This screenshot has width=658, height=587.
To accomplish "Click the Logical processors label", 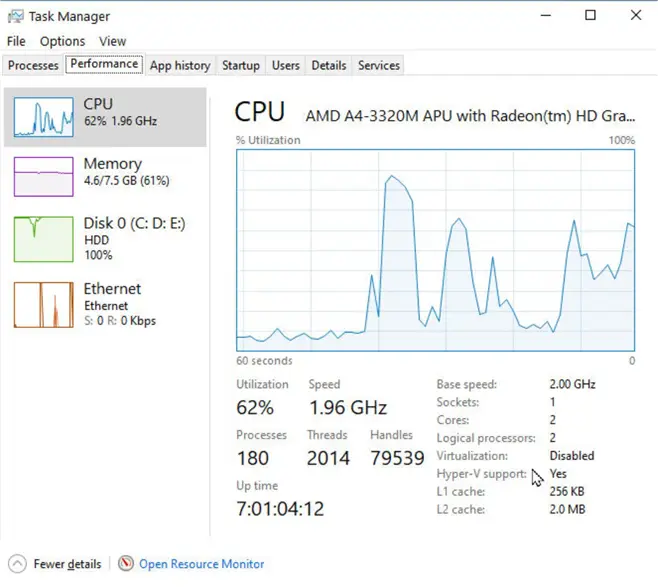I will (x=486, y=438).
